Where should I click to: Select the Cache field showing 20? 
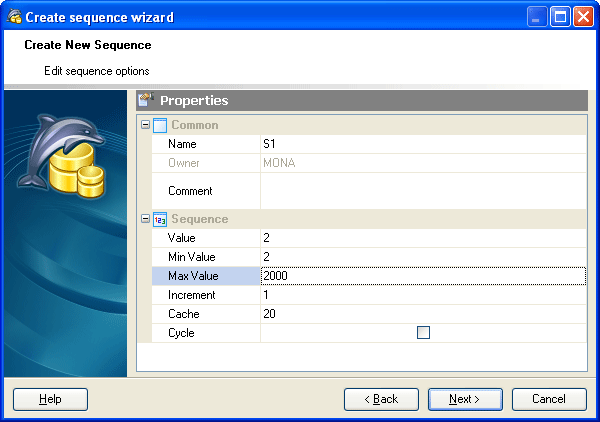click(422, 314)
